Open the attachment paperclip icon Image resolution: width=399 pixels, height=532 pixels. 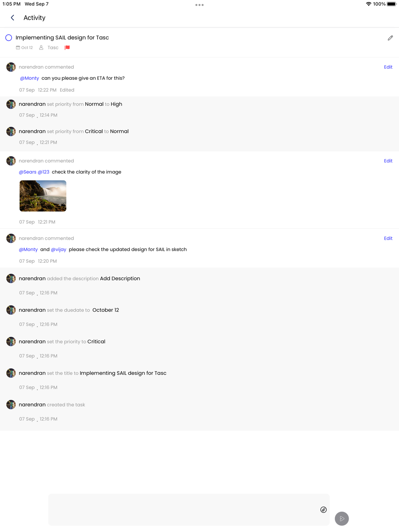click(324, 510)
